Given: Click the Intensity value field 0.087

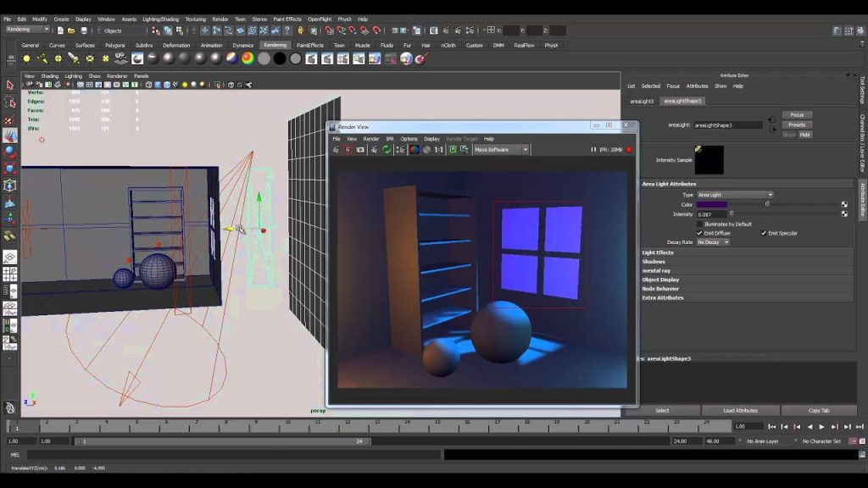Looking at the screenshot, I should pyautogui.click(x=712, y=214).
